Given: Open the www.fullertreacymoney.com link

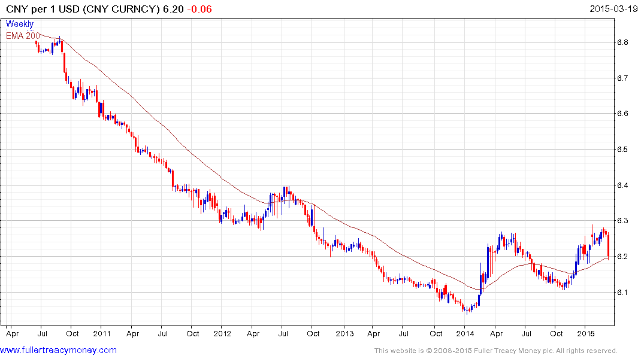Looking at the screenshot, I should pyautogui.click(x=58, y=350).
